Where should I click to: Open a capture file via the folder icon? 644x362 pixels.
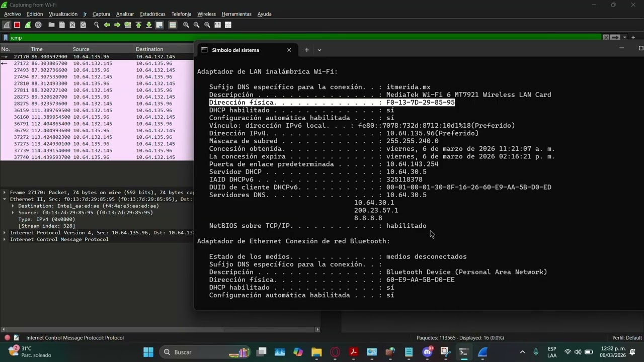[51, 25]
